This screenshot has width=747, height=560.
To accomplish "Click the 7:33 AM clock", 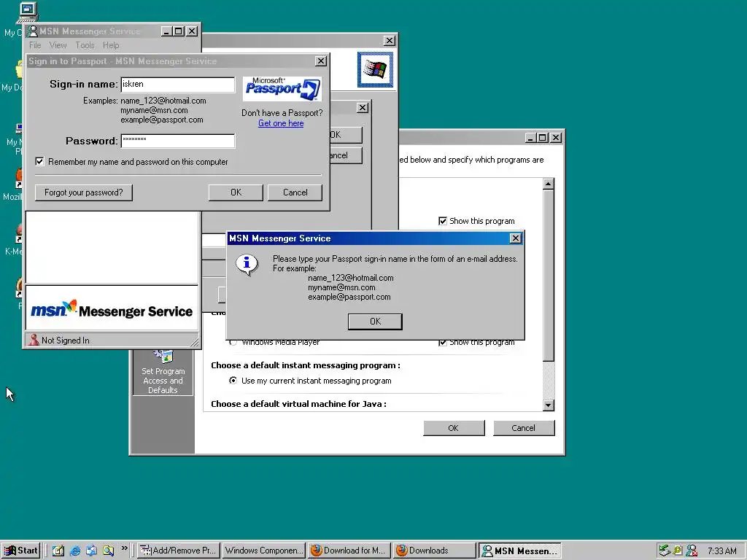I will coord(721,551).
